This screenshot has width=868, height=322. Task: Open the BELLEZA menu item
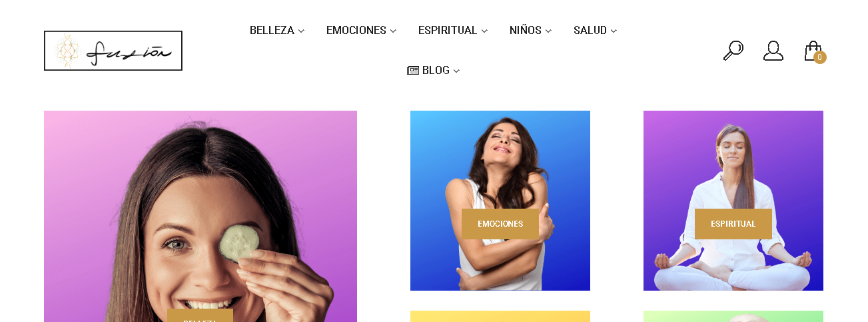click(272, 31)
